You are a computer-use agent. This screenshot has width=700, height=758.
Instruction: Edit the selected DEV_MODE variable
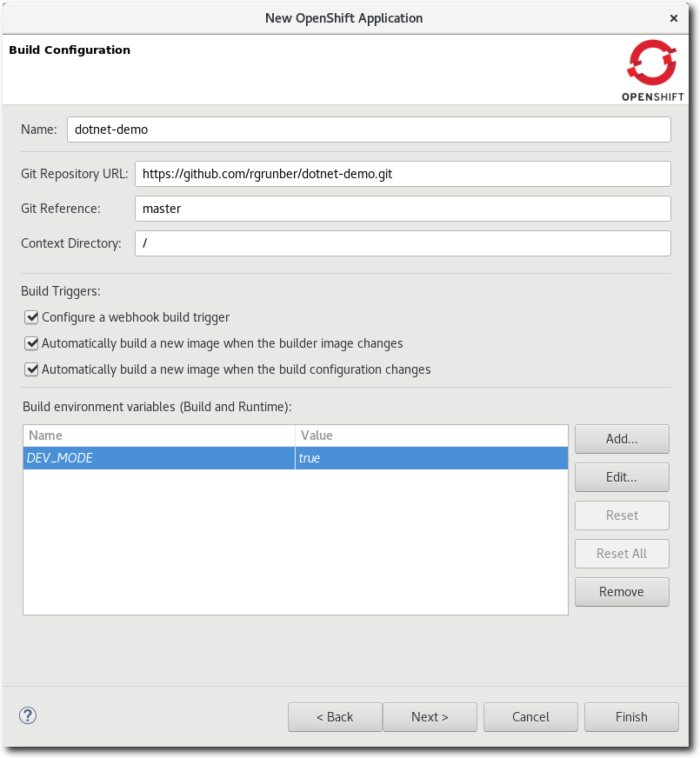[x=622, y=476]
